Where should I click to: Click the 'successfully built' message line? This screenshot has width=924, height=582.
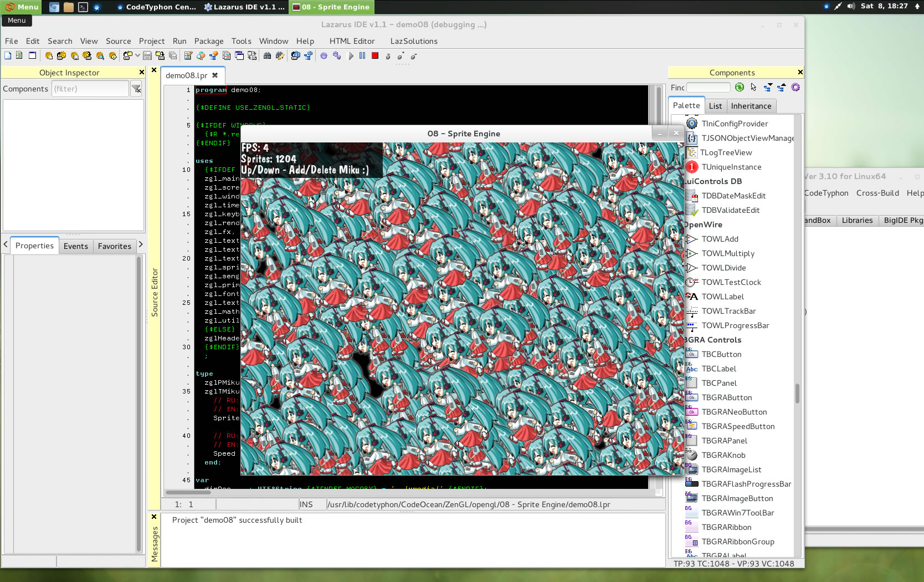coord(237,520)
